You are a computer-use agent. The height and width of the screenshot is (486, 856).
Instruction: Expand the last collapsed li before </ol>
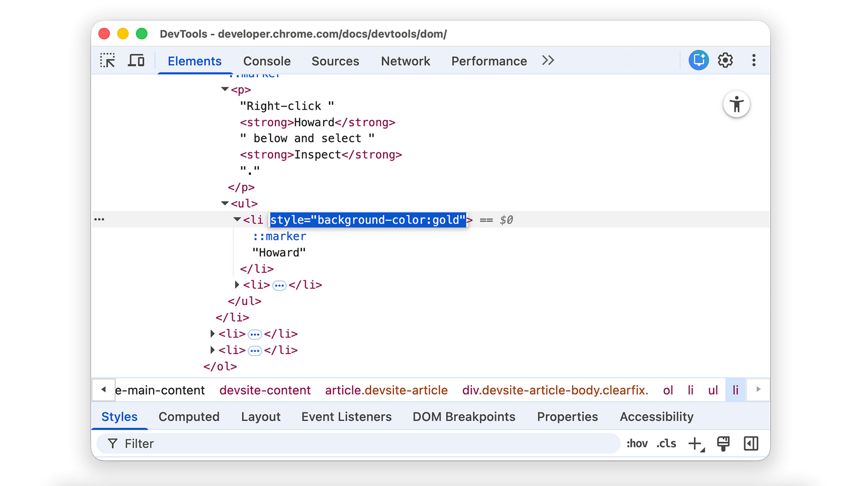[212, 349]
